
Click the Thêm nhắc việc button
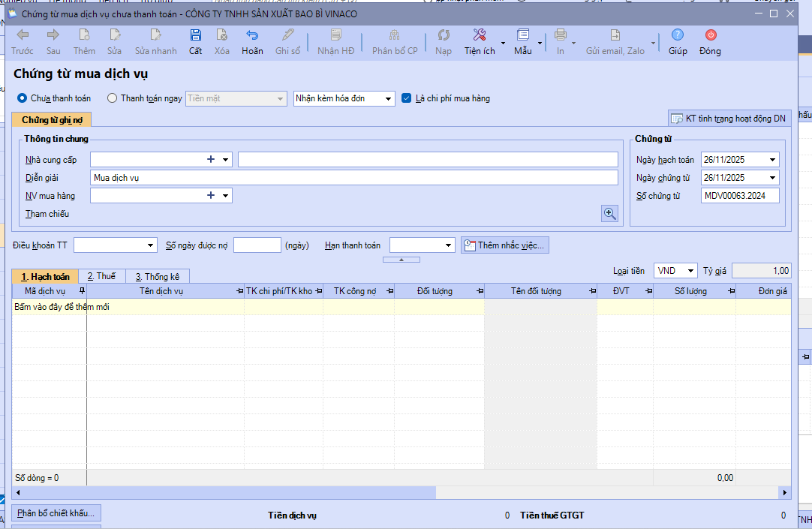[x=505, y=245]
